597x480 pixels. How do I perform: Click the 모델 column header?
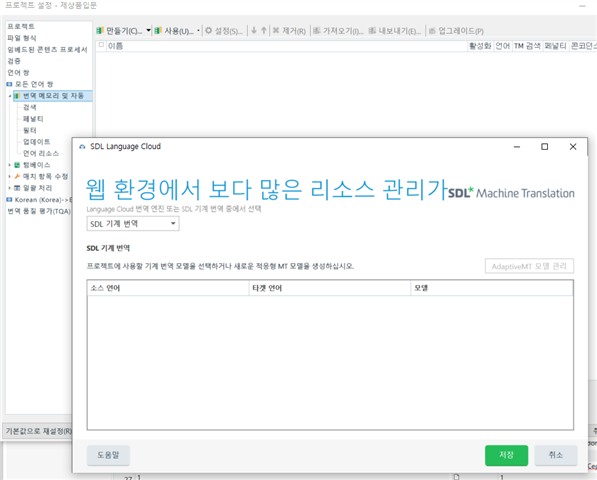pyautogui.click(x=492, y=288)
